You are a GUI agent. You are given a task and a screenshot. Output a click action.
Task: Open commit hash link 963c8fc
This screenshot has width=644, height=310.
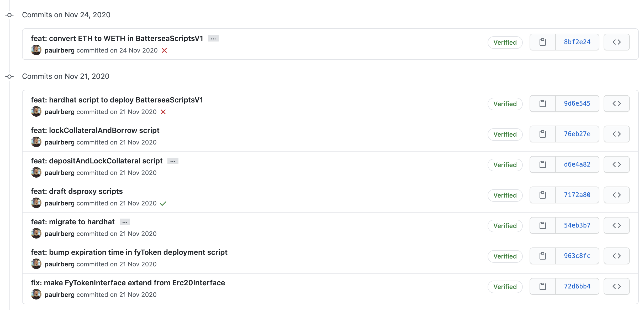coord(577,256)
